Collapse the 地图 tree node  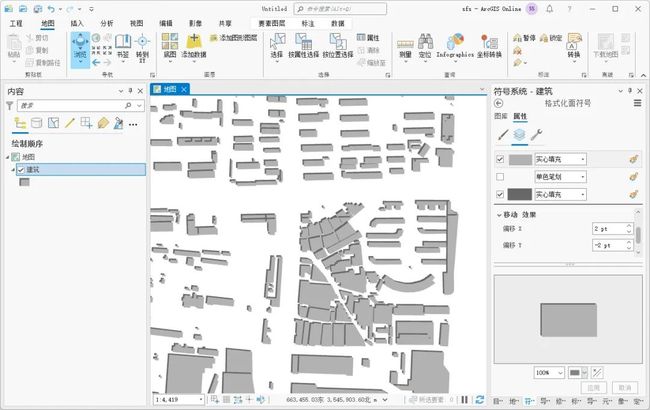click(7, 157)
